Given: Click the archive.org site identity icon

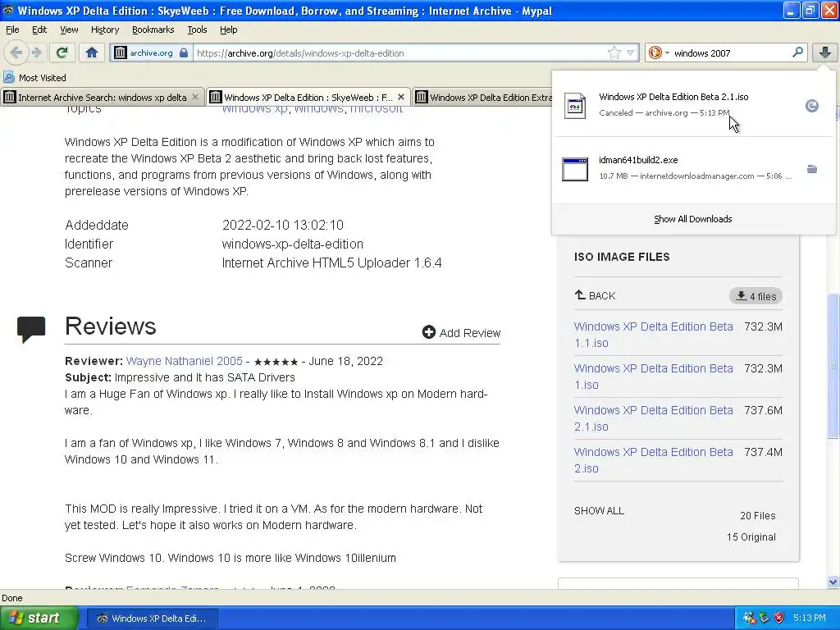Looking at the screenshot, I should 120,52.
